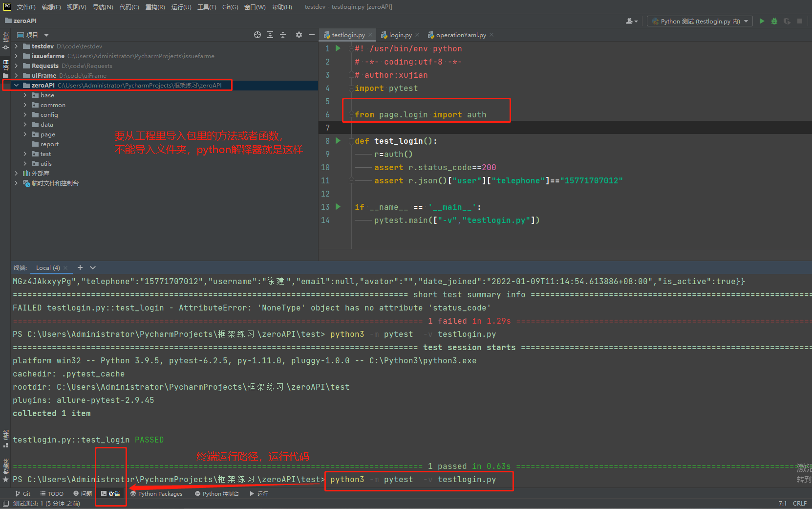This screenshot has width=812, height=509.
Task: Click Collapse All icon in project panel
Action: 283,35
